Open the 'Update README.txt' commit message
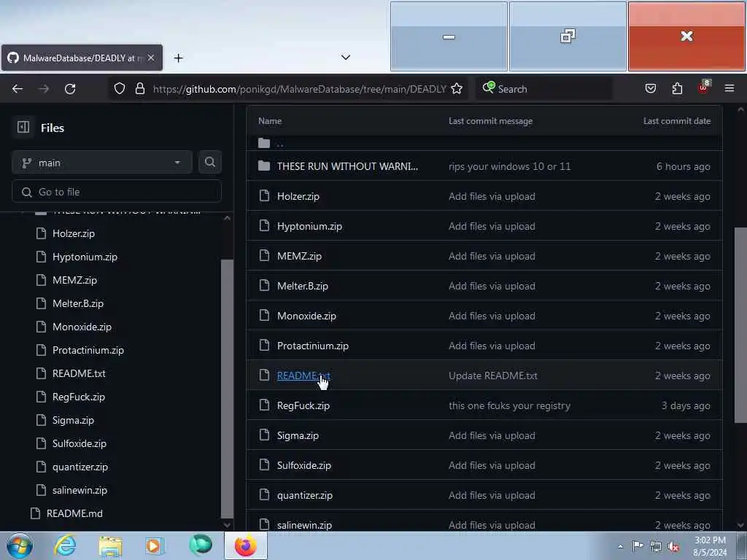The width and height of the screenshot is (747, 560). (x=493, y=376)
